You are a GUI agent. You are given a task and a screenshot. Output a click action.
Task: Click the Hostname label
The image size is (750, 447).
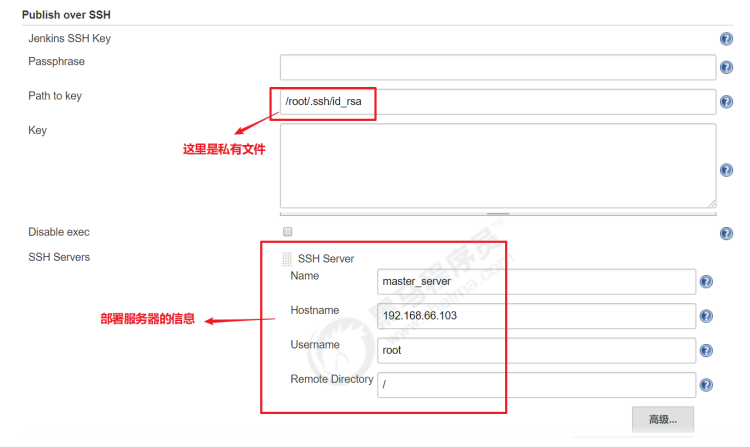pos(314,310)
